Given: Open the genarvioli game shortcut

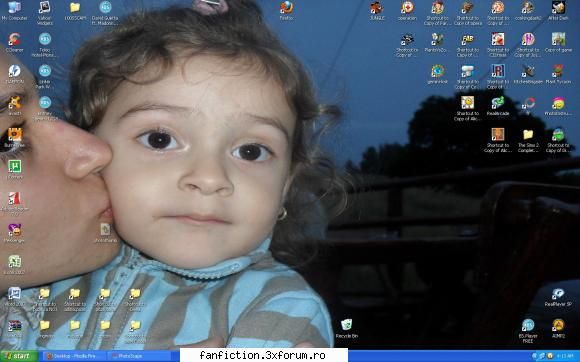Looking at the screenshot, I should coord(438,74).
